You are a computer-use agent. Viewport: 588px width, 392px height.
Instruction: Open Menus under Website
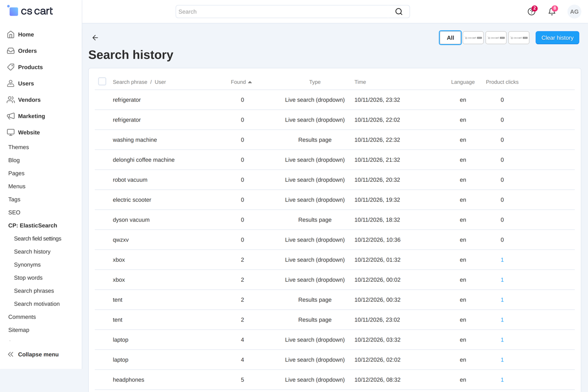17,187
